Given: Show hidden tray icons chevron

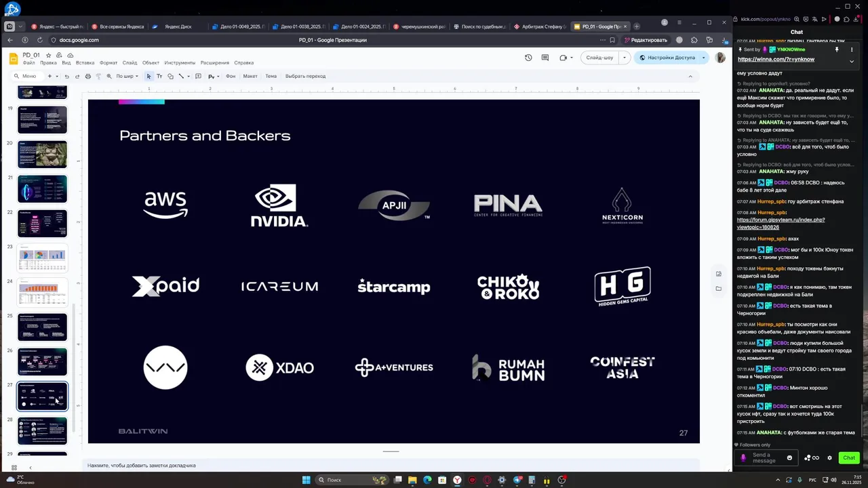Looking at the screenshot, I should click(778, 480).
